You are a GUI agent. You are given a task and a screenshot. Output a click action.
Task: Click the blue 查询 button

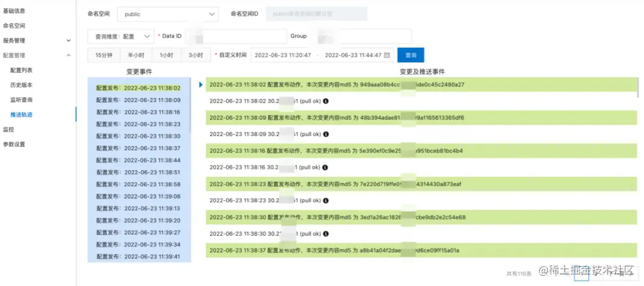(411, 55)
